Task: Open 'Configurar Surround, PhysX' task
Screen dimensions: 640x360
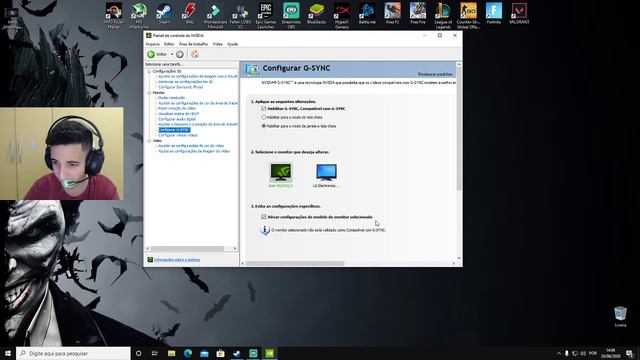Action: [x=180, y=87]
